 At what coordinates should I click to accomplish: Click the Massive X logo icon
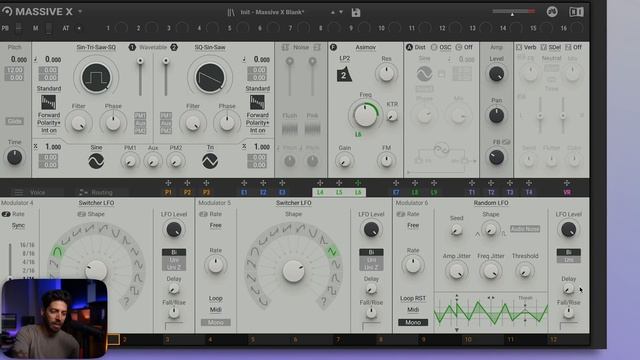7,11
